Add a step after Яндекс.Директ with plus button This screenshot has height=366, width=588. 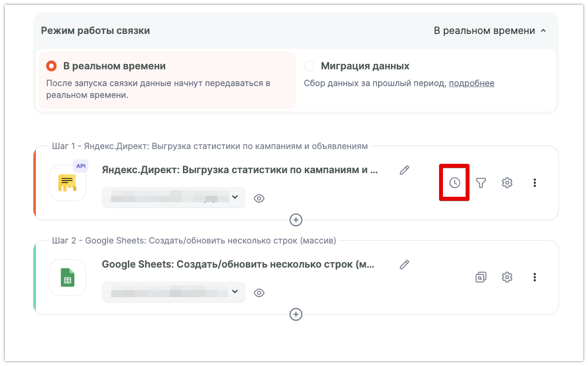tap(295, 220)
